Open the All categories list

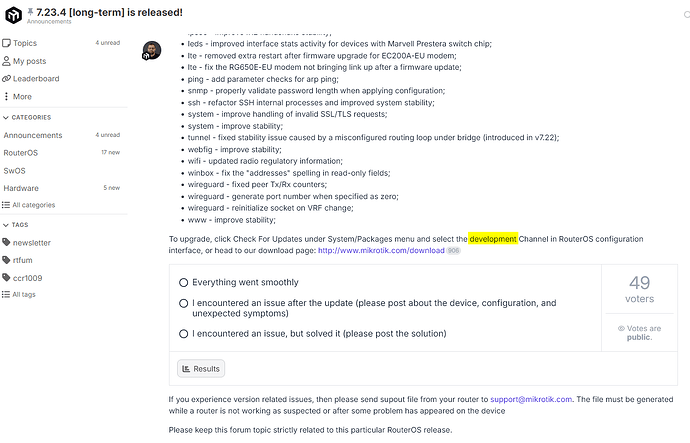tap(29, 205)
